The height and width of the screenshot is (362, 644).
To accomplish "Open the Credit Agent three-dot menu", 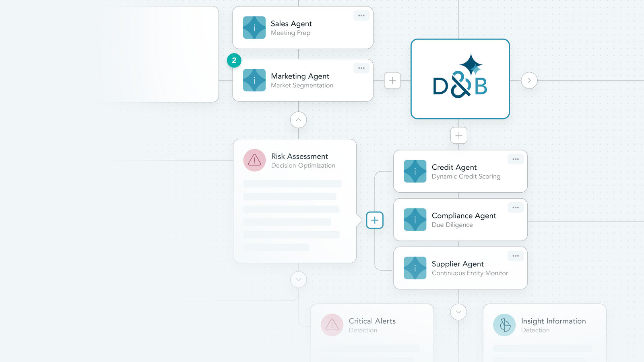I will [516, 159].
